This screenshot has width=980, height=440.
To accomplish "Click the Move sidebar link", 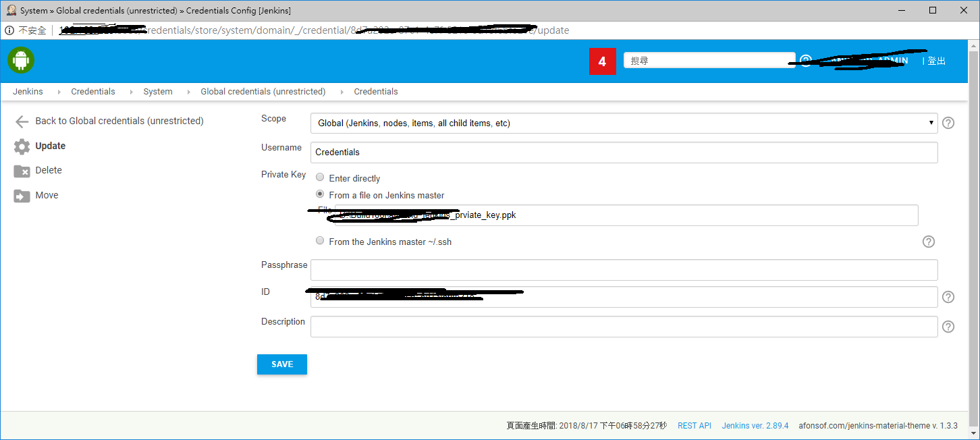I will (47, 195).
